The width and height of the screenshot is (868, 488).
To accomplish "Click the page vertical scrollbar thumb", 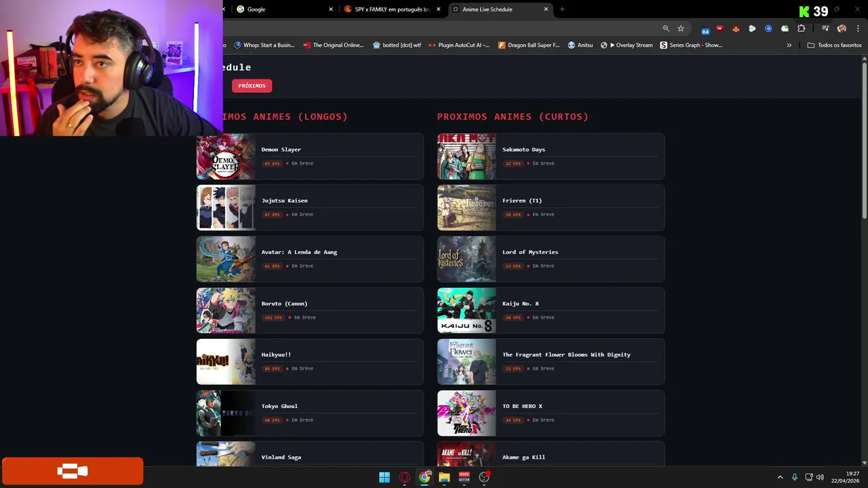I will point(864,140).
